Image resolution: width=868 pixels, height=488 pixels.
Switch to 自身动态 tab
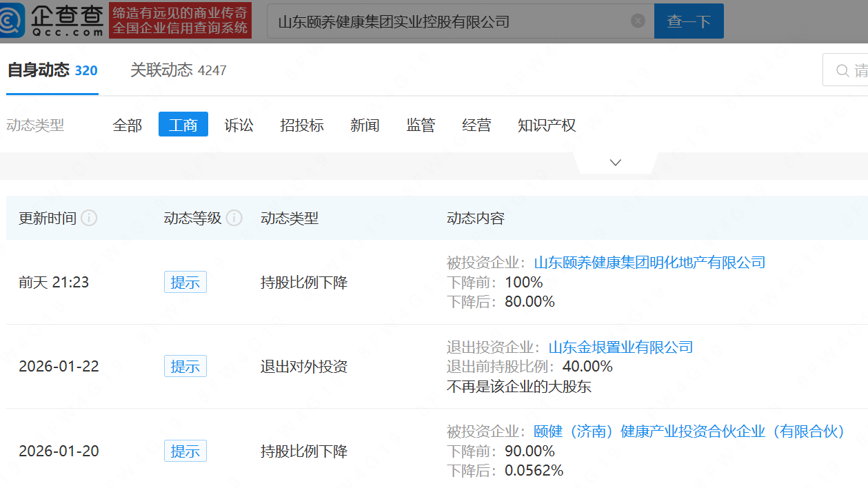(x=52, y=70)
